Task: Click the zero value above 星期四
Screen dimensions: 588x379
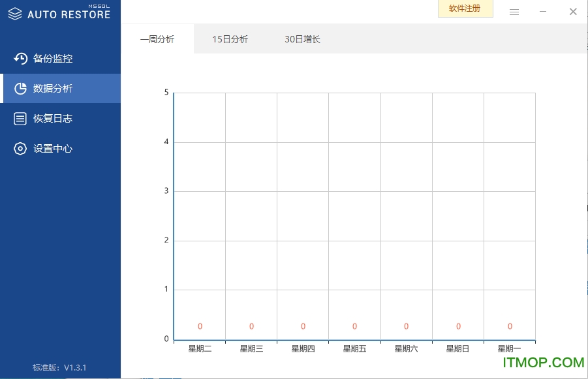Action: (x=303, y=326)
